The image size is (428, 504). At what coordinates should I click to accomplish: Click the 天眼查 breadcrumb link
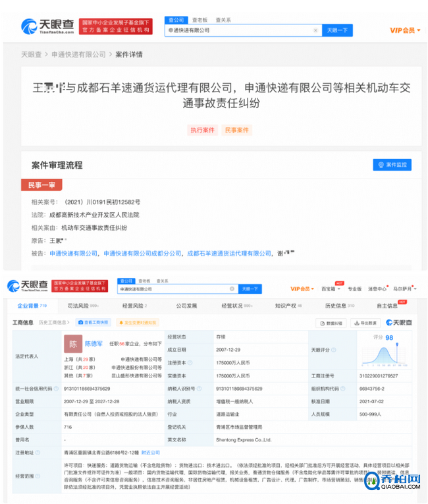tap(31, 54)
